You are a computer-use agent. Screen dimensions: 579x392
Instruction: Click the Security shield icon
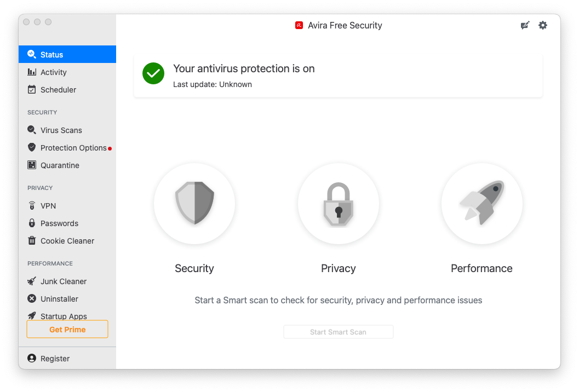[194, 204]
